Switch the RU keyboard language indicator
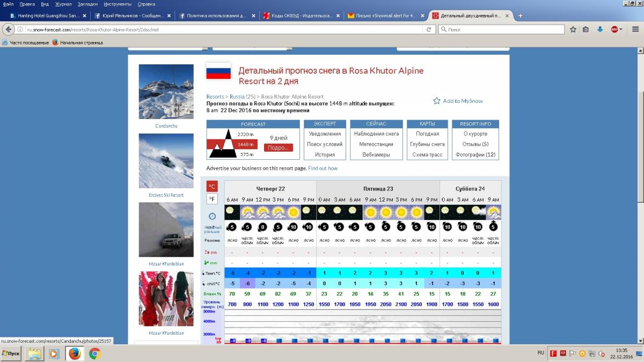644x362 pixels. 540,353
